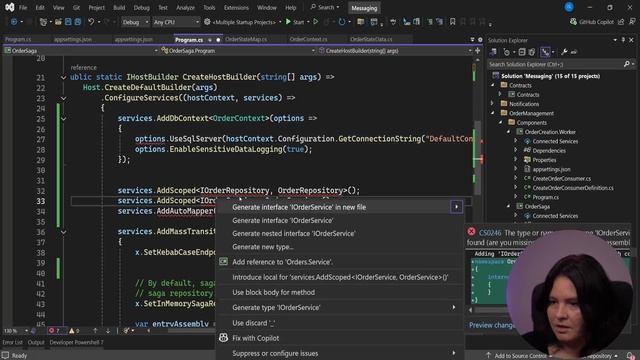
Task: Open the Extensions menu
Action: pyautogui.click(x=236, y=7)
